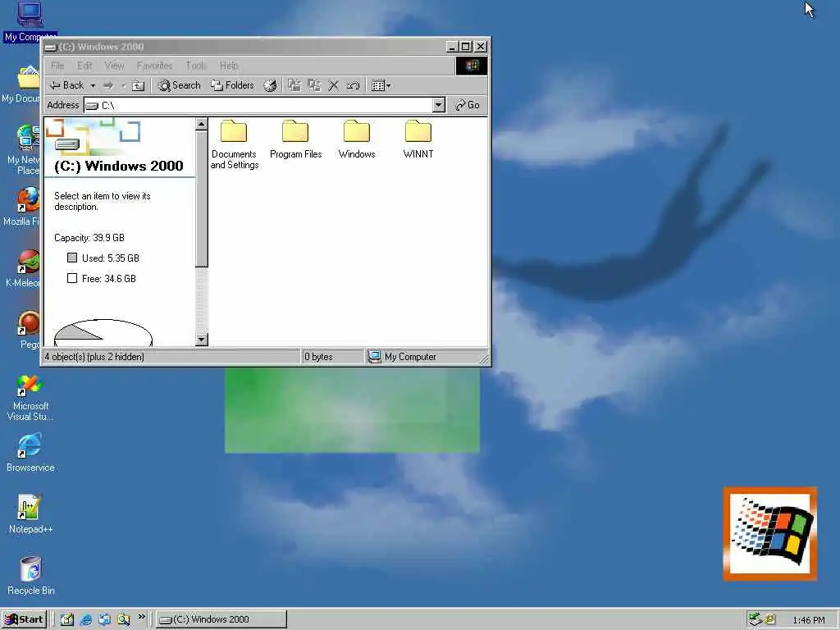Click the Copy To toolbar icon
Screen dimensions: 840x630
[314, 85]
